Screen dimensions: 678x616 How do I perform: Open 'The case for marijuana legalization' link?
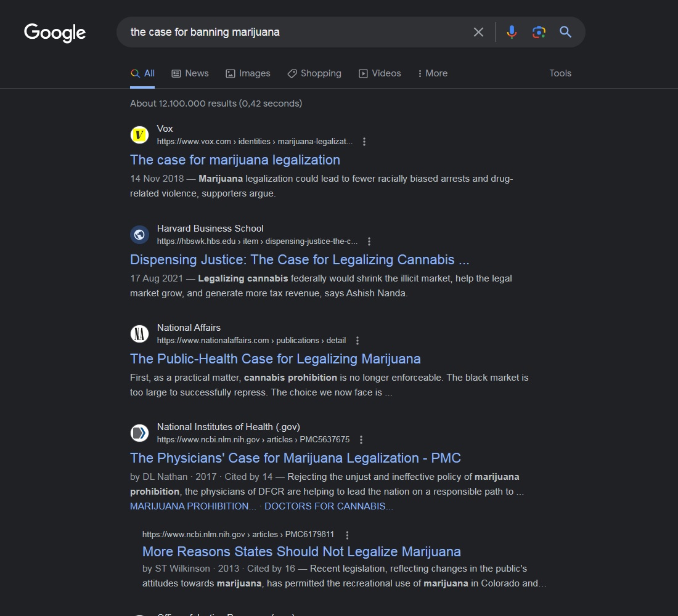pos(235,160)
